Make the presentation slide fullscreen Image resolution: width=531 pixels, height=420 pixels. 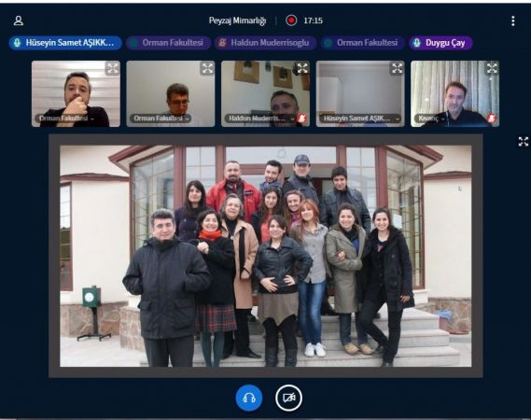pos(524,142)
